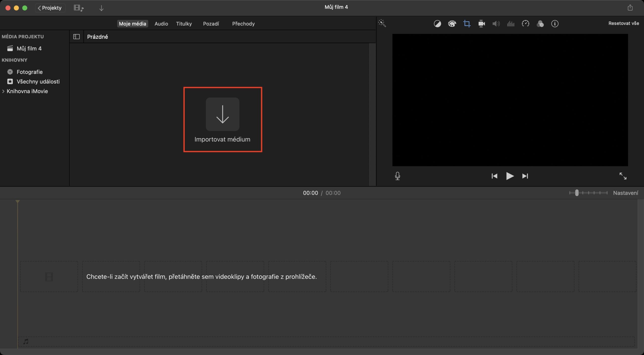Expand Knihovna iMovie in the sidebar
The image size is (644, 355).
point(3,91)
